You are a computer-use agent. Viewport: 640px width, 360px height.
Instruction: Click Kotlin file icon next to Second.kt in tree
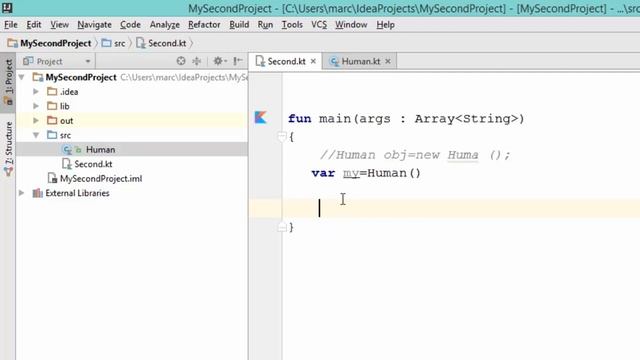pos(67,164)
